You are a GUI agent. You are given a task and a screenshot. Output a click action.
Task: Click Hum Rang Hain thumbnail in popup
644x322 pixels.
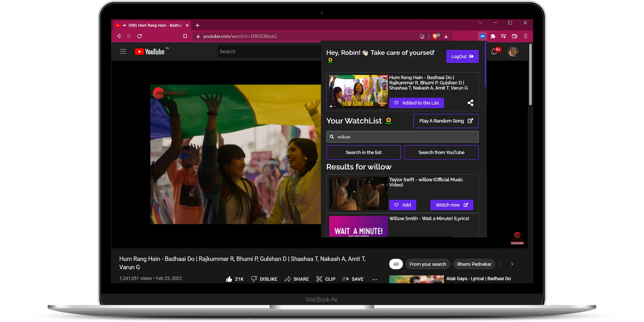(358, 91)
